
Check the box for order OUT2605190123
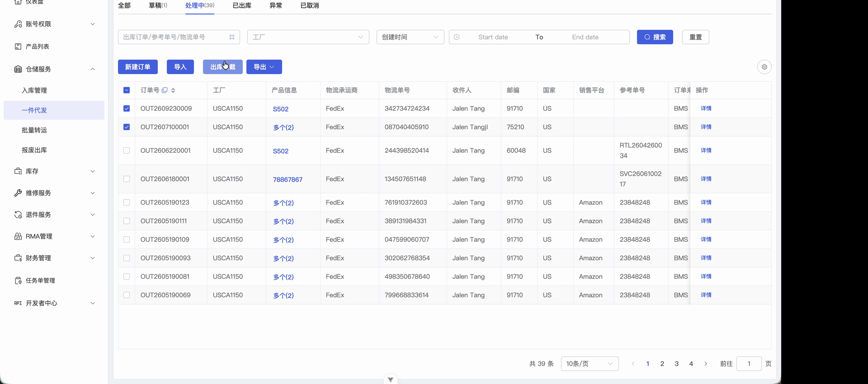pos(127,202)
